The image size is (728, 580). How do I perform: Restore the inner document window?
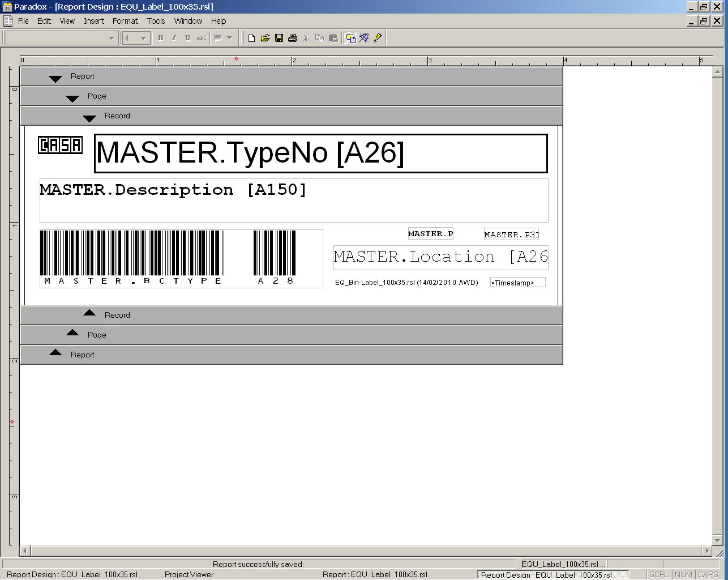tap(704, 21)
